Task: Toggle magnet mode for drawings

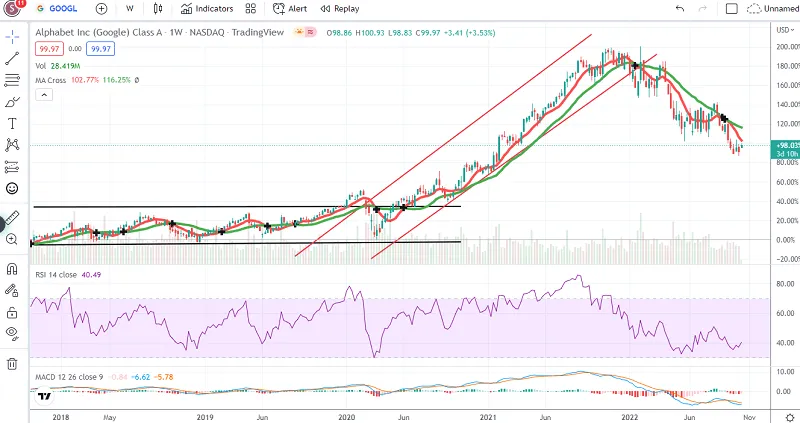Action: point(12,269)
